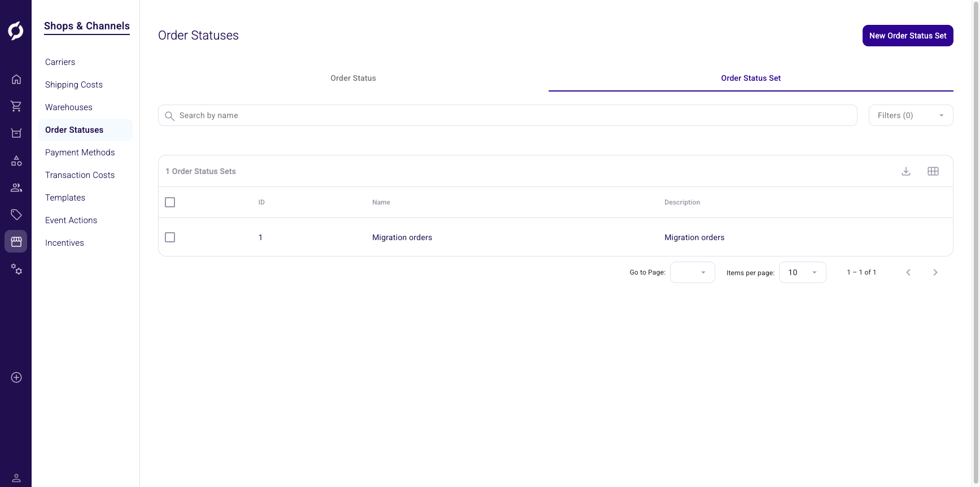Screen dimensions: 980x487
Task: Open the Home icon in left rail
Action: [x=16, y=79]
